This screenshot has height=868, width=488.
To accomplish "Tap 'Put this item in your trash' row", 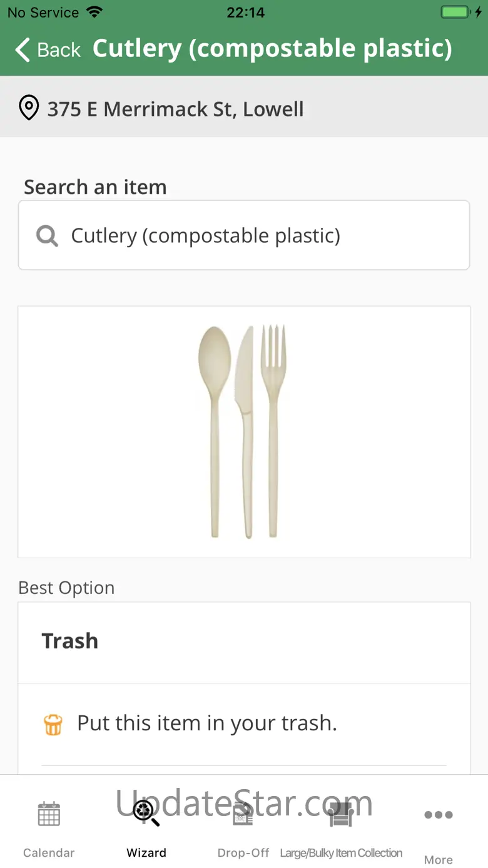I will (x=244, y=724).
